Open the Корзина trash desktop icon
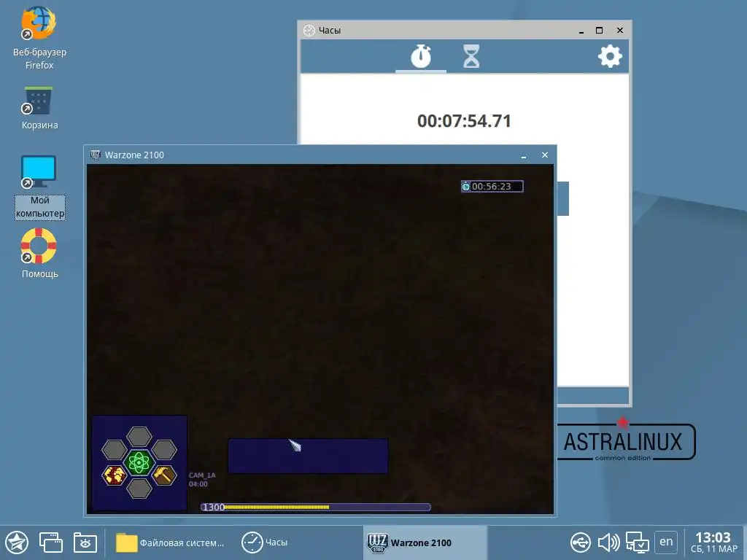Image resolution: width=747 pixels, height=560 pixels. (39, 108)
